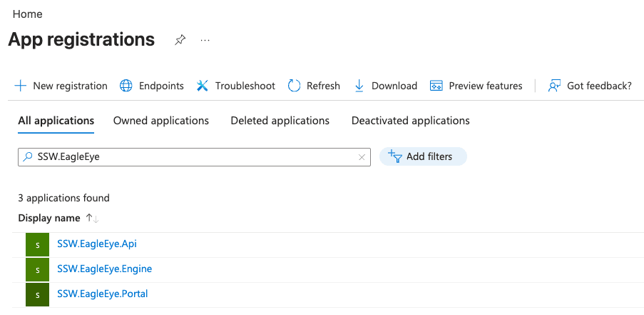
Task: Switch to All applications tab
Action: coord(56,121)
